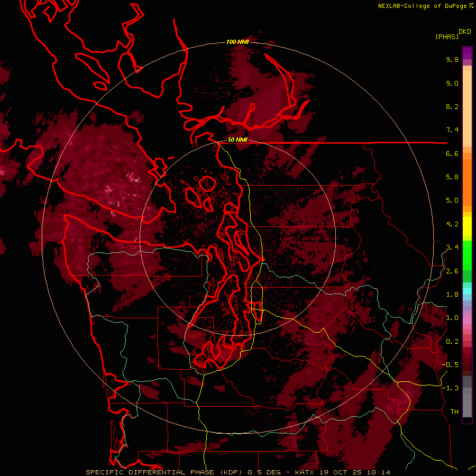The height and width of the screenshot is (476, 476).
Task: Click the DKD legend title
Action: tap(465, 32)
